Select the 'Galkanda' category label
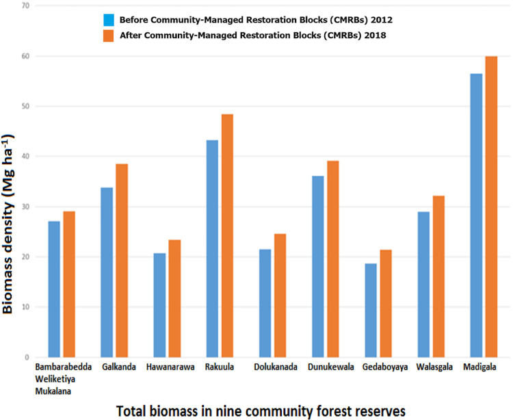513x420 pixels. click(x=119, y=367)
